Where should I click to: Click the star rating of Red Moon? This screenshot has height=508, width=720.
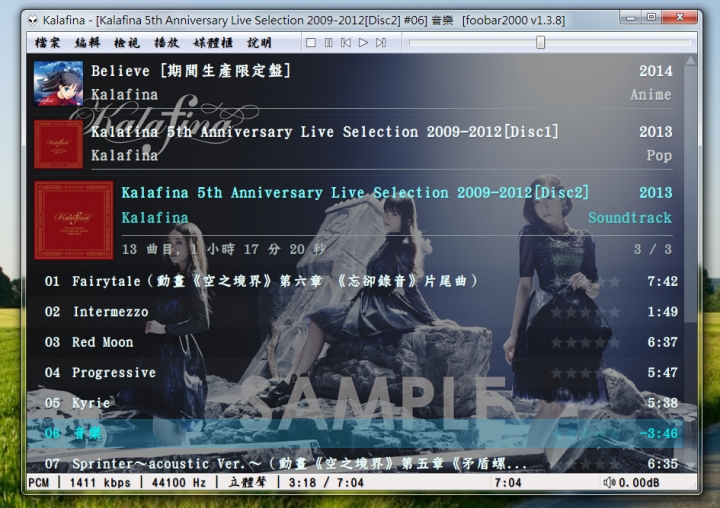585,342
